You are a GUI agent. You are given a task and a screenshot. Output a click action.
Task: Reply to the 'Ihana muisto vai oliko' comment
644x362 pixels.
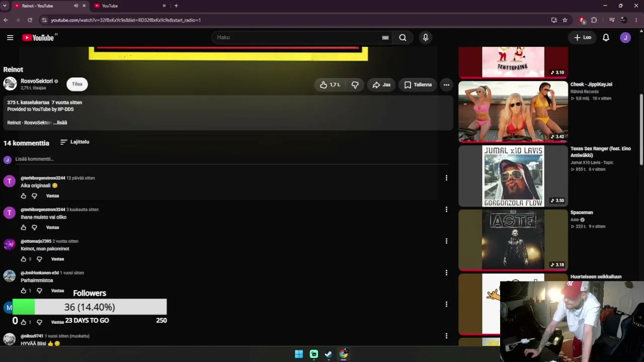point(53,228)
